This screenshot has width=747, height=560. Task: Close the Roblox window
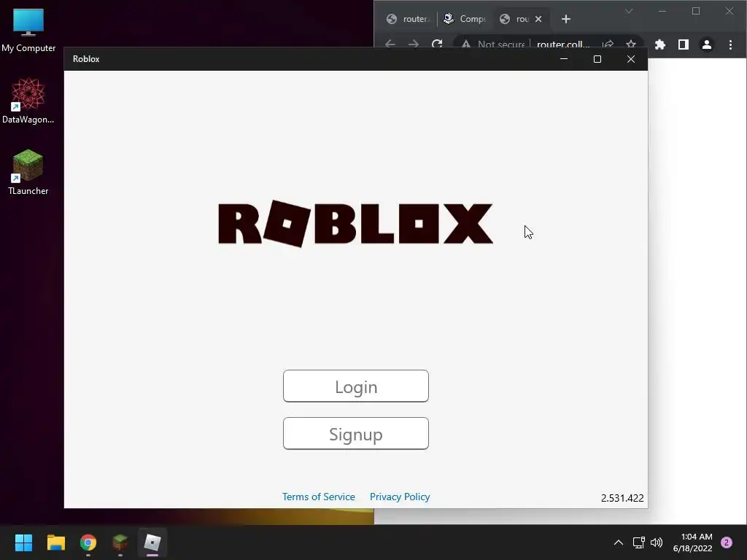(631, 59)
